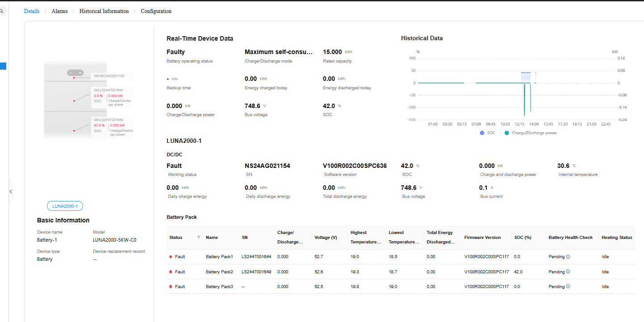This screenshot has width=644, height=322.
Task: Open the Status column filter icon
Action: (199, 238)
